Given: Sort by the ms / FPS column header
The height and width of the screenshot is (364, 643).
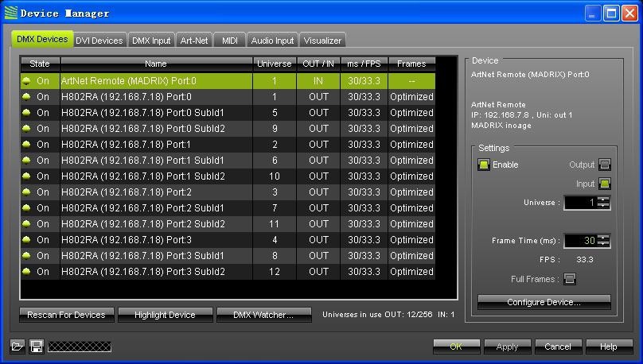Looking at the screenshot, I should [x=364, y=64].
